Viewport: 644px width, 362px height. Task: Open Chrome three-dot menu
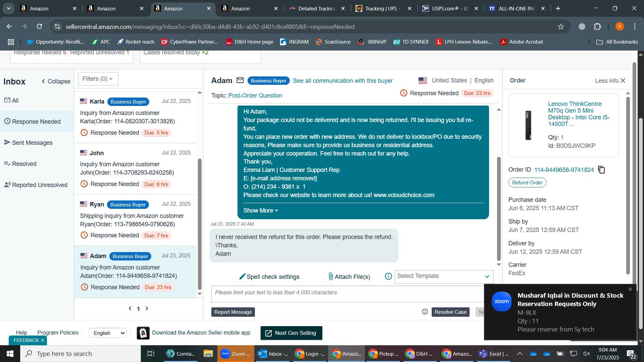coord(635,26)
